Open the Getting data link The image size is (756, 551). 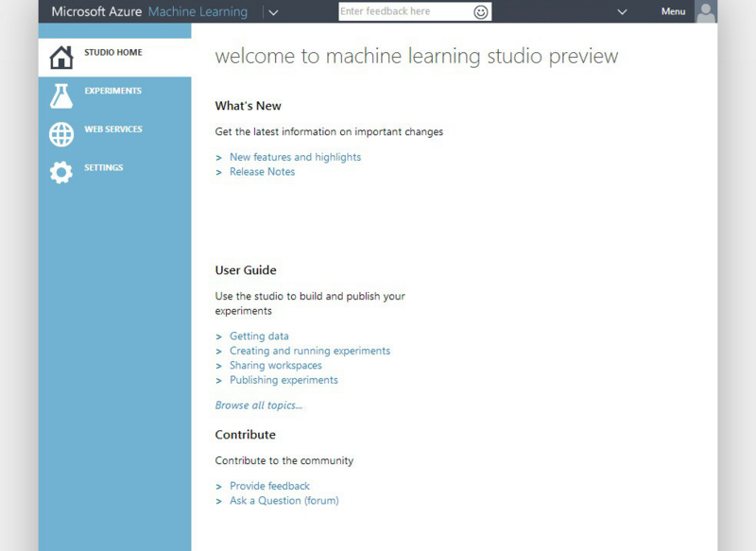pyautogui.click(x=259, y=336)
